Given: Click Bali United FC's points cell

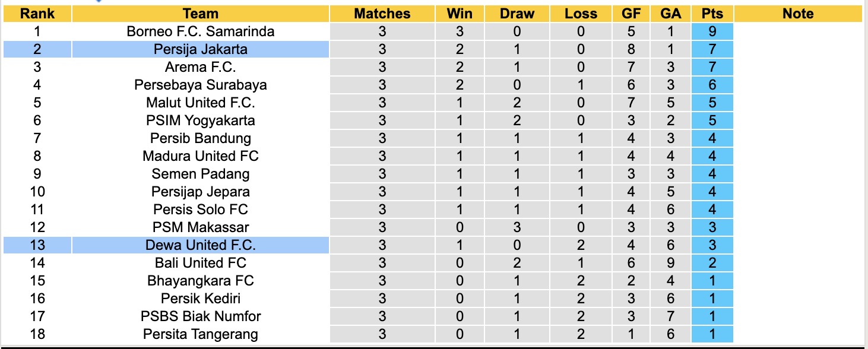Looking at the screenshot, I should (x=712, y=263).
